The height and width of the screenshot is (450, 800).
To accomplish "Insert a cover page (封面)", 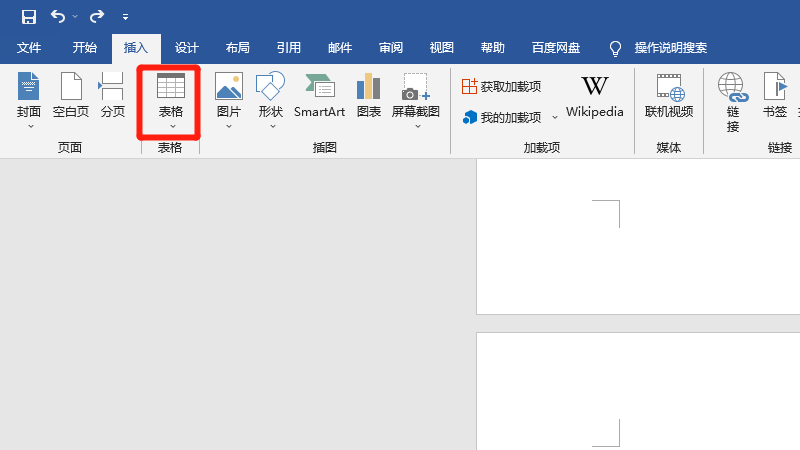I will point(29,100).
